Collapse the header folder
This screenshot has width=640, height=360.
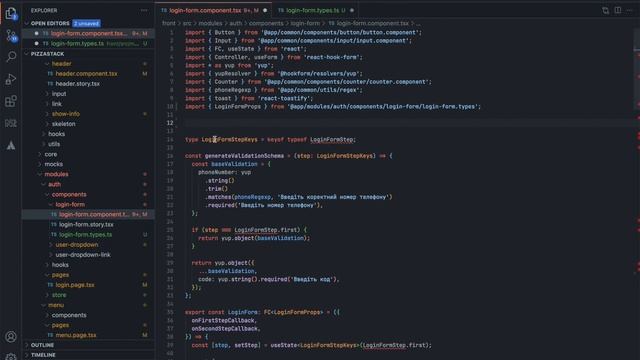pos(61,64)
